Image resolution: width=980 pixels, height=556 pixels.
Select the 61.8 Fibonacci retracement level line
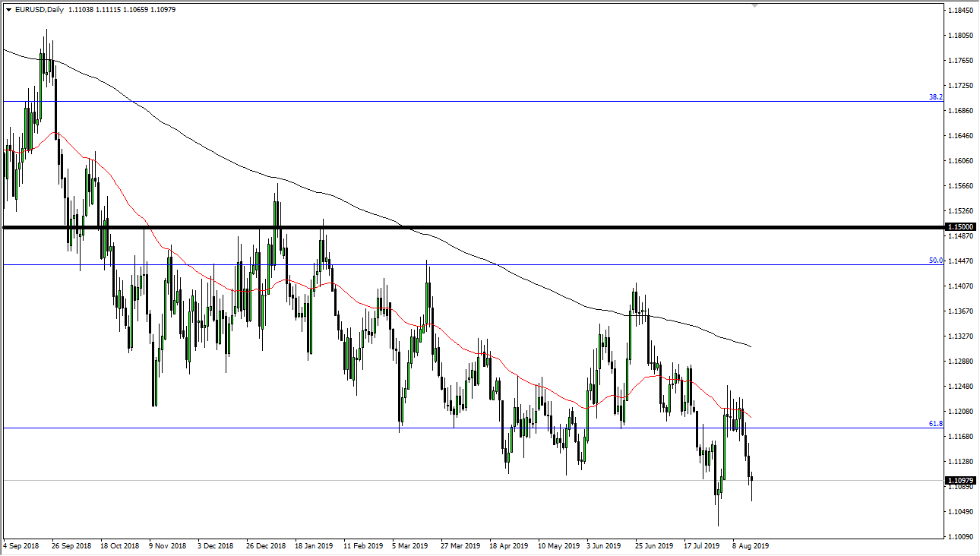456,428
